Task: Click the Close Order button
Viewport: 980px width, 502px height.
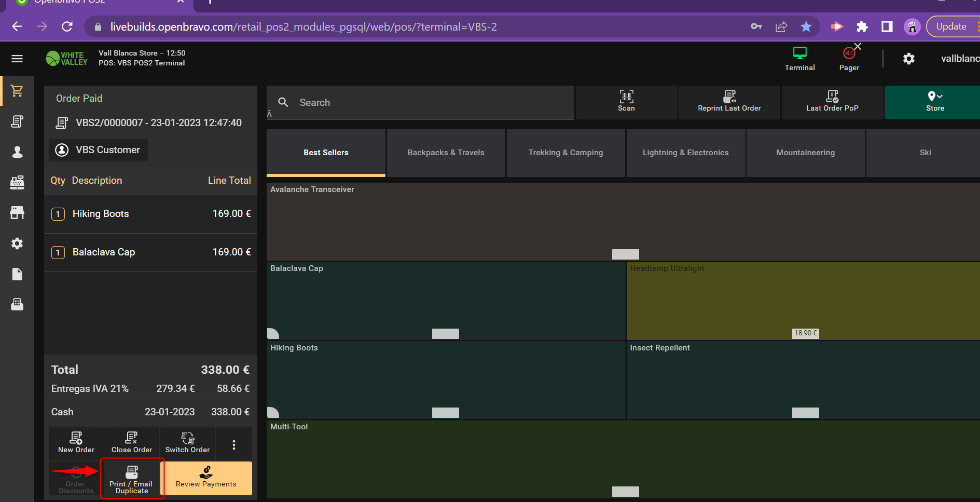Action: point(132,443)
